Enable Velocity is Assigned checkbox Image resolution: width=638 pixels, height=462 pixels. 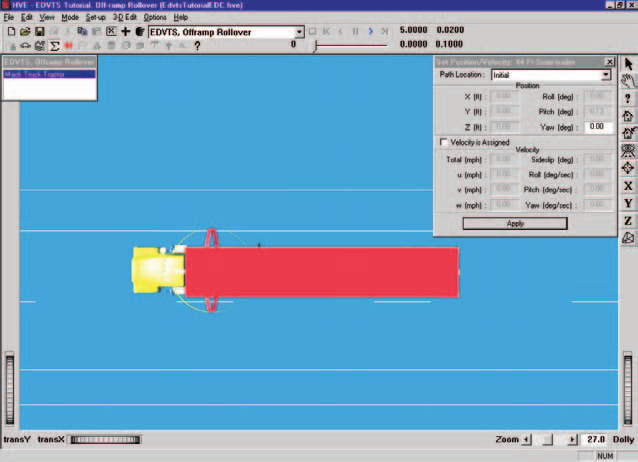[x=444, y=142]
